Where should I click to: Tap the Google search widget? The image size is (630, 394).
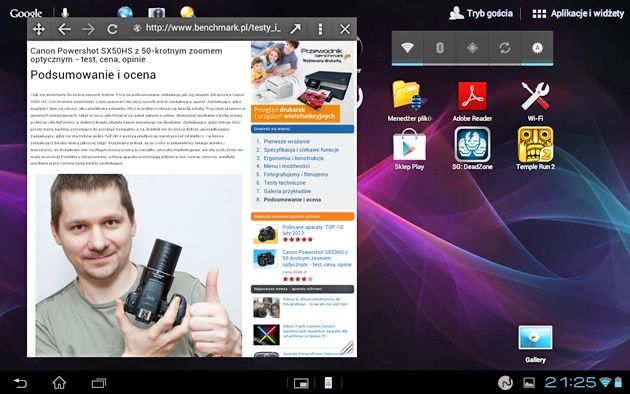26,13
